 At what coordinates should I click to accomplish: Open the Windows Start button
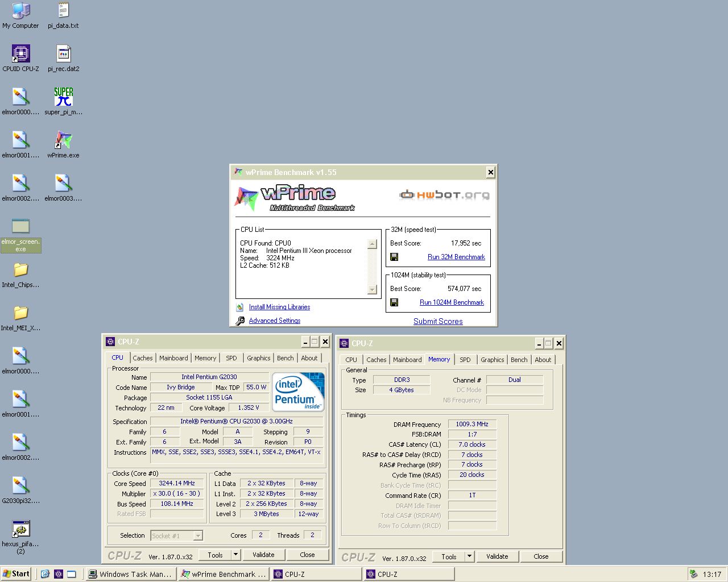tap(16, 574)
